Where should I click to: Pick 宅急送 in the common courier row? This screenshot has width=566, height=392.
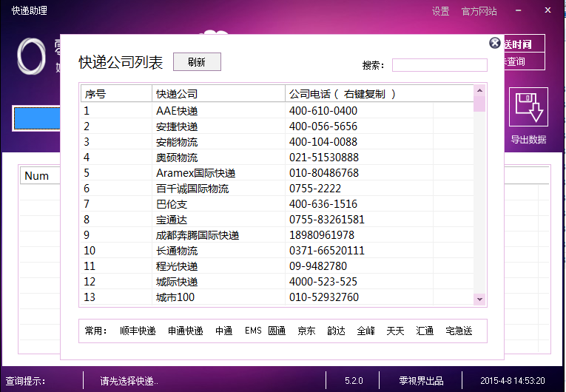pyautogui.click(x=459, y=331)
